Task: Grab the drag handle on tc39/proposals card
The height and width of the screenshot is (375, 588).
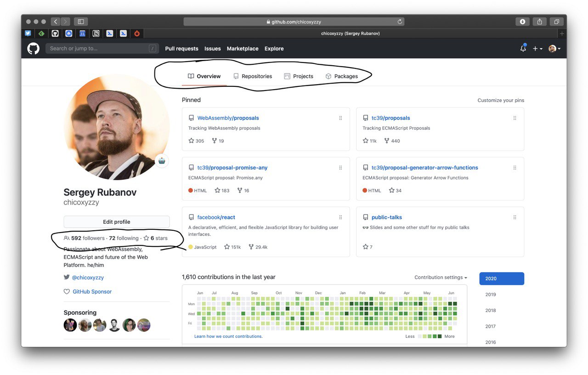Action: [x=514, y=118]
